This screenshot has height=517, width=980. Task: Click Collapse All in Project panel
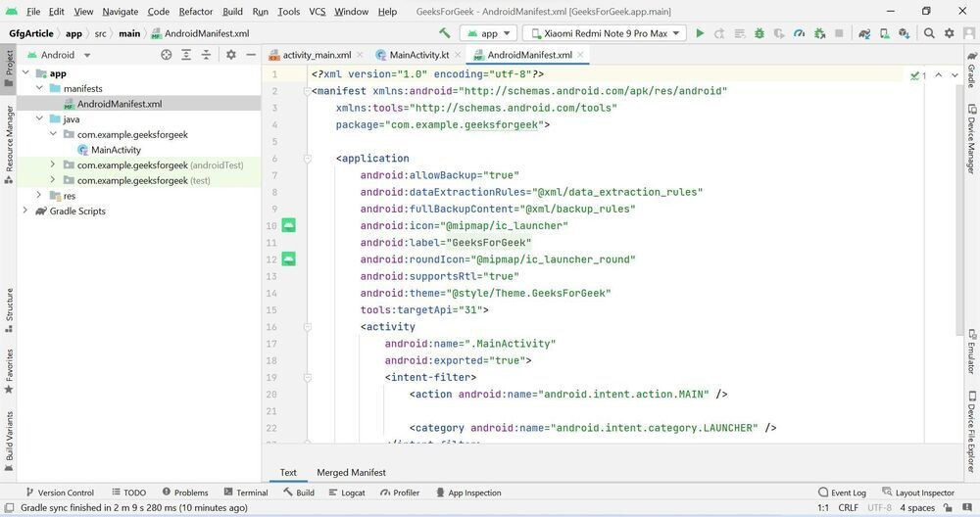207,55
